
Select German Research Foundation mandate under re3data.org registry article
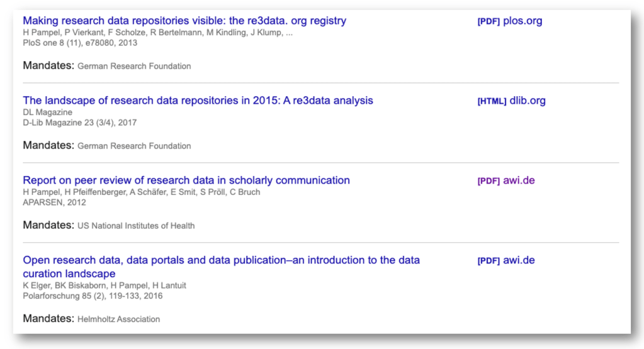click(134, 66)
